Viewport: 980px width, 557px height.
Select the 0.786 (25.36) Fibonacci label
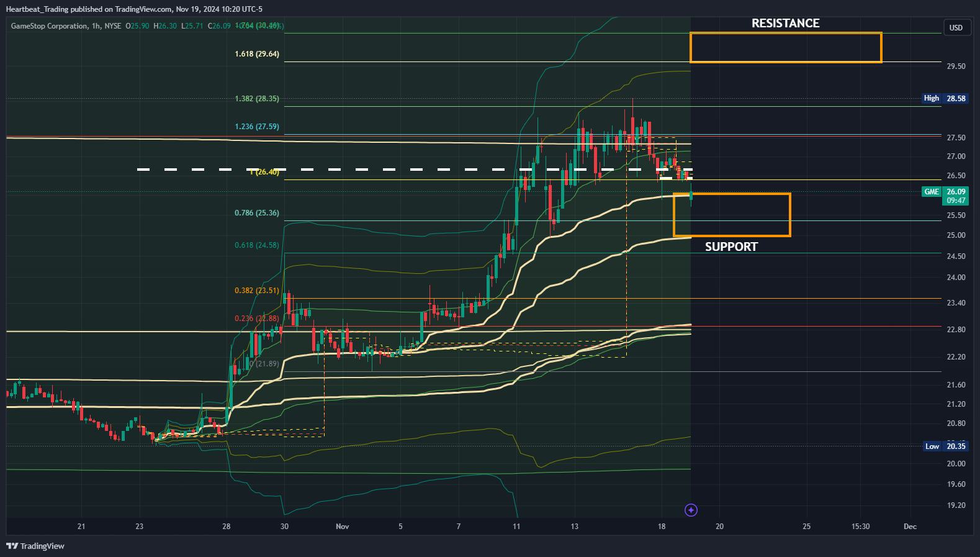(257, 213)
